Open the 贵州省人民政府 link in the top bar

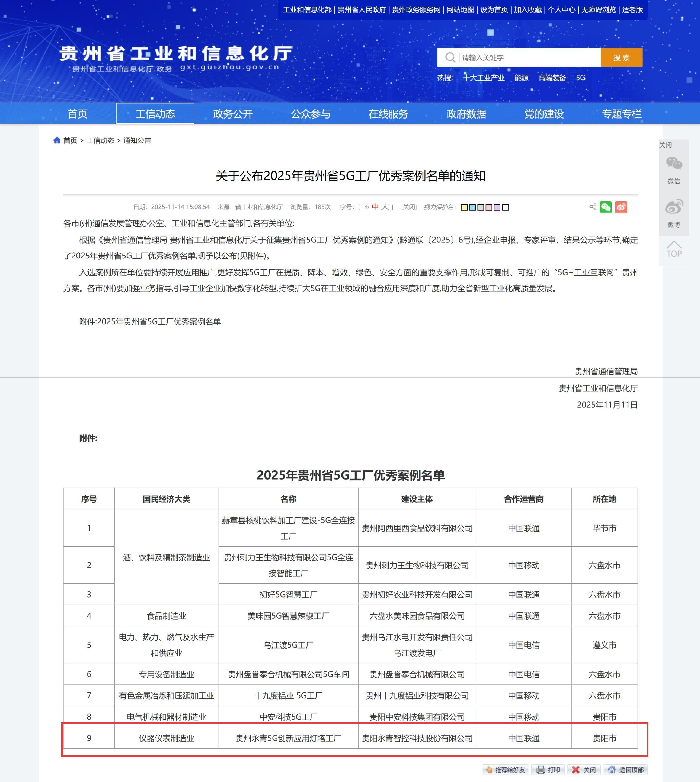(362, 10)
